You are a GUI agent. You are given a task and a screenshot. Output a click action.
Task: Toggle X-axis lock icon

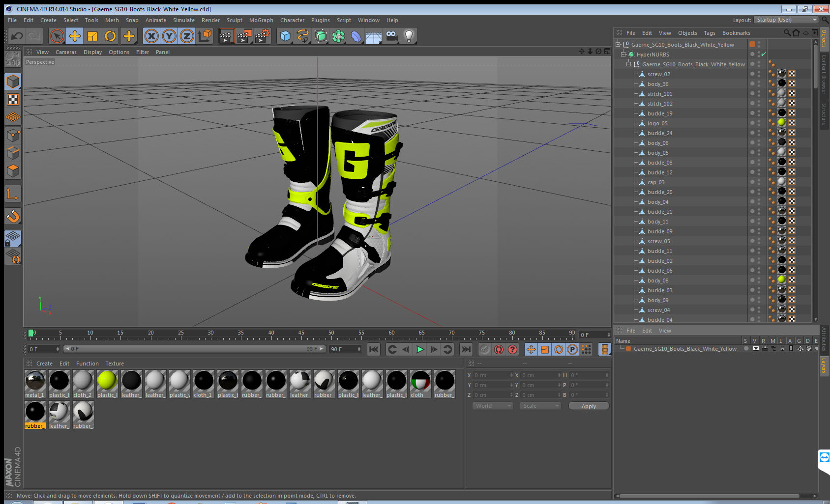(x=151, y=36)
